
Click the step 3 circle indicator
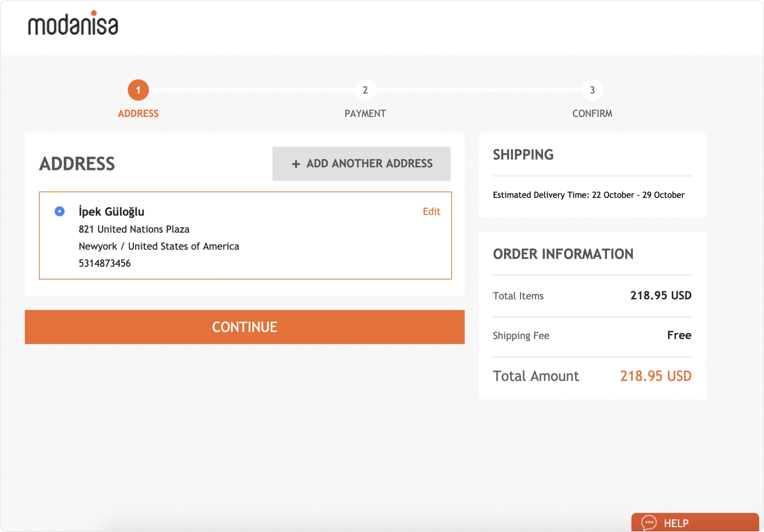point(592,90)
